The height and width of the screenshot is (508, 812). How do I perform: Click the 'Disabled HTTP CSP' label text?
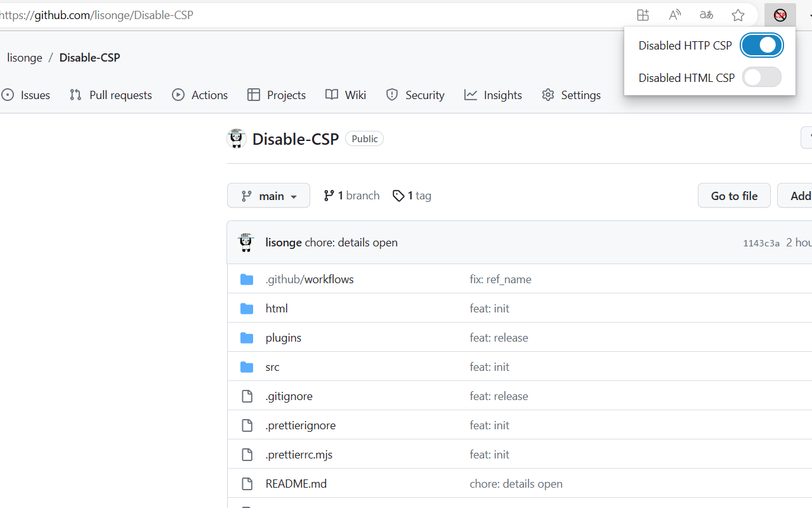point(685,45)
